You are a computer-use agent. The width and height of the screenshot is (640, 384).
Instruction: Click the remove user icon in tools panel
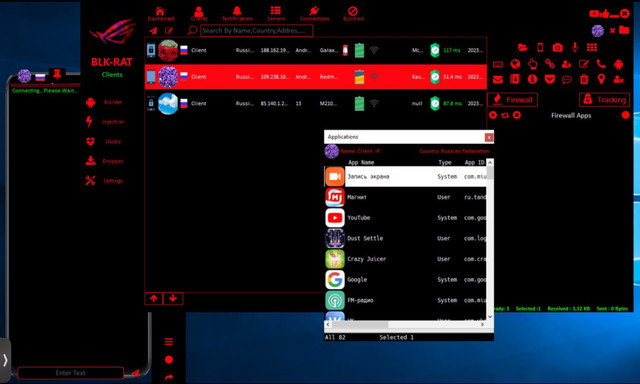(619, 79)
